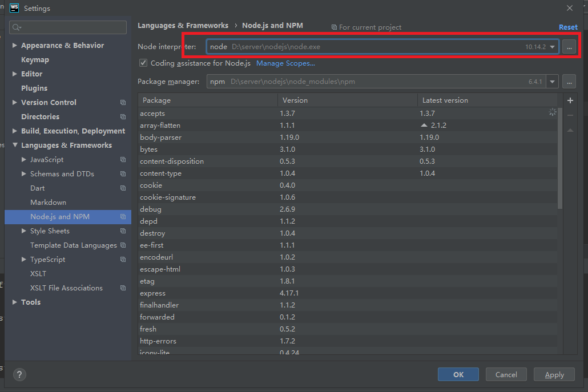The image size is (588, 392).
Task: Select Keymap in settings tree
Action: [35, 59]
